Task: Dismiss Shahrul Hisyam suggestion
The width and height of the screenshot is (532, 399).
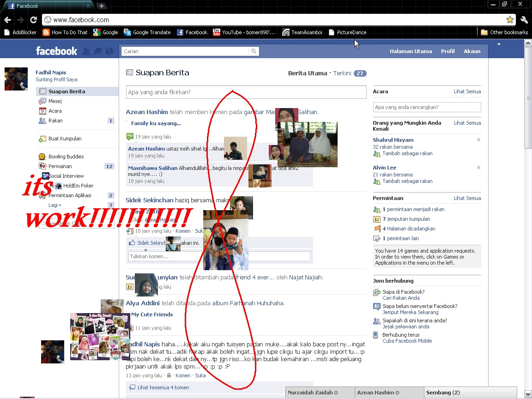Action: pyautogui.click(x=478, y=140)
